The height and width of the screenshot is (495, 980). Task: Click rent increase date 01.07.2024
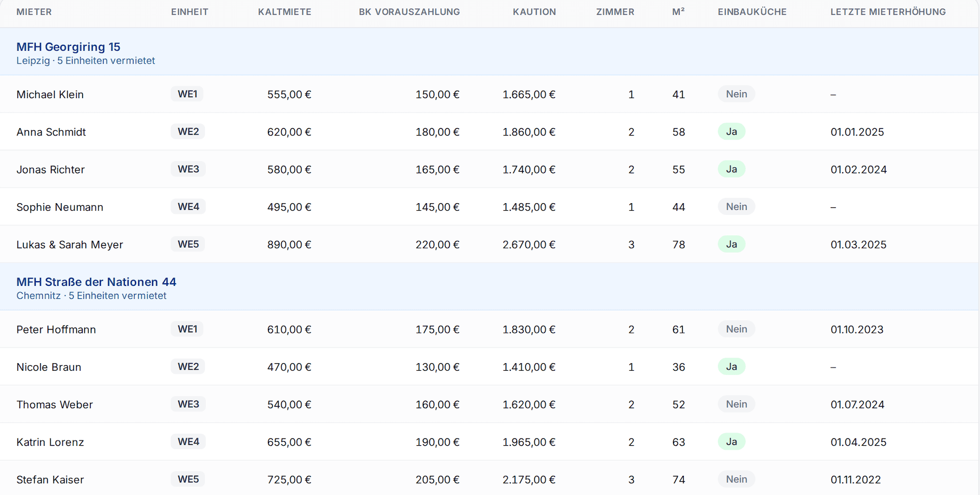coord(857,404)
